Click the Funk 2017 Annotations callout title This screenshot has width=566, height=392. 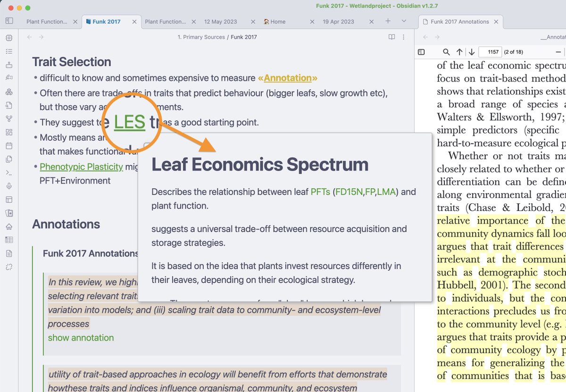91,253
